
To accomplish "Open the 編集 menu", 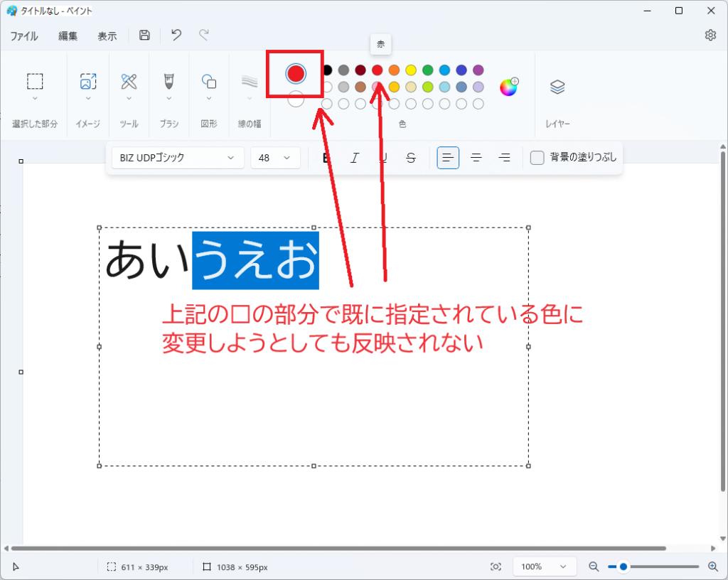I will [68, 36].
